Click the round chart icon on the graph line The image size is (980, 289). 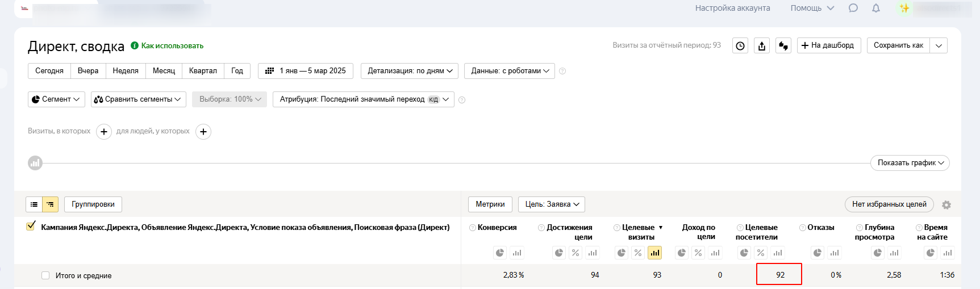point(35,163)
